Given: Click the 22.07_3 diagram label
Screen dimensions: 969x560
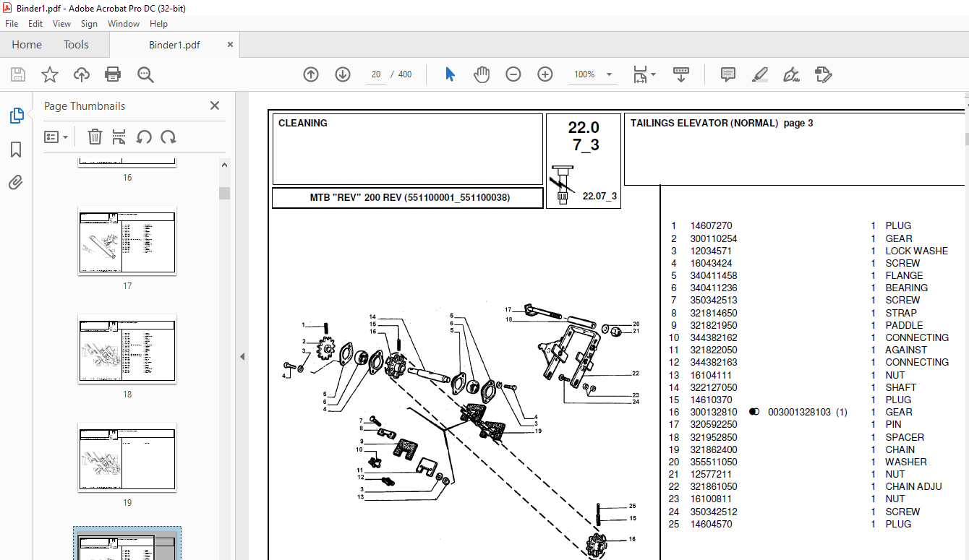Looking at the screenshot, I should pos(599,196).
